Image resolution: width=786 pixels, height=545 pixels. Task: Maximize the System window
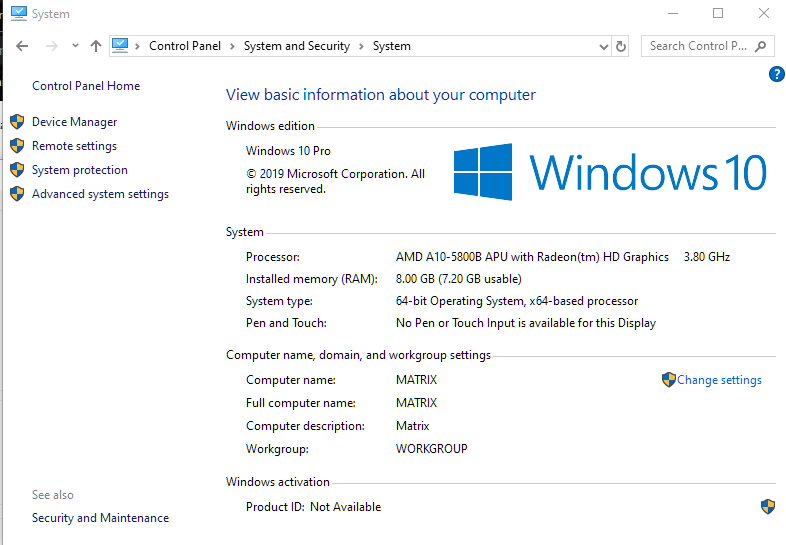pyautogui.click(x=718, y=13)
